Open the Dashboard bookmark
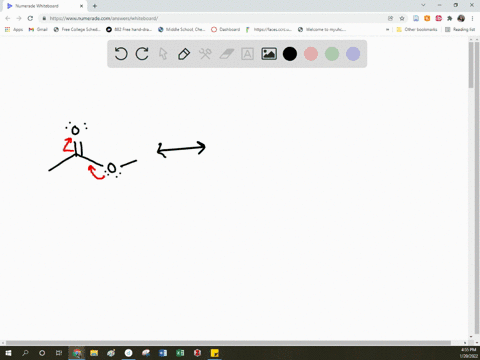 [226, 29]
